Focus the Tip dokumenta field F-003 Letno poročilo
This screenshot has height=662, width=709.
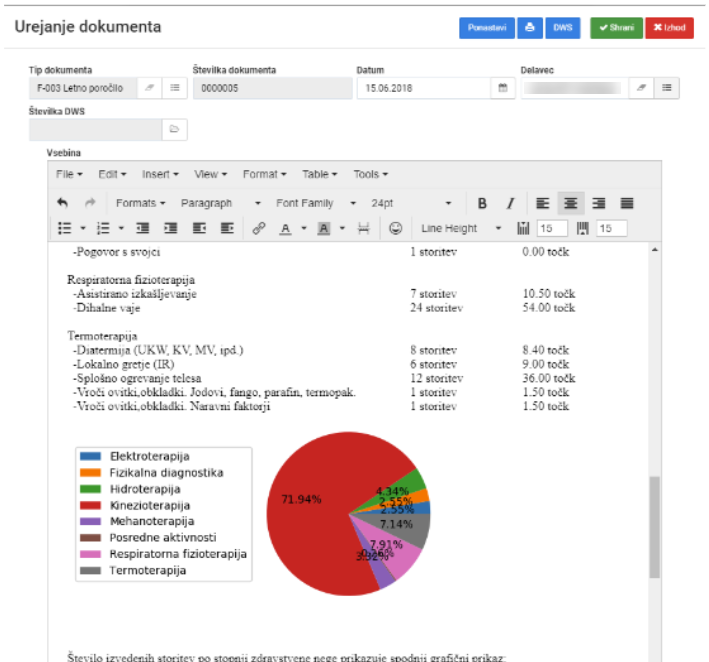[x=83, y=88]
